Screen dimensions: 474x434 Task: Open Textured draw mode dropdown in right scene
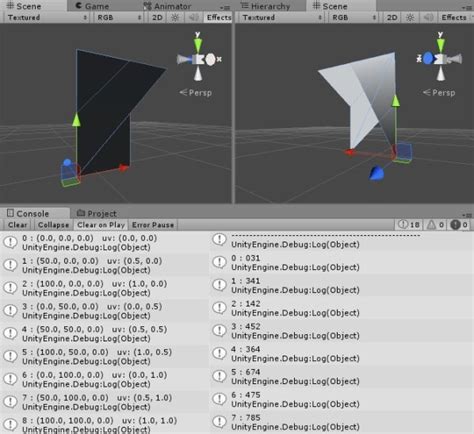click(x=282, y=17)
